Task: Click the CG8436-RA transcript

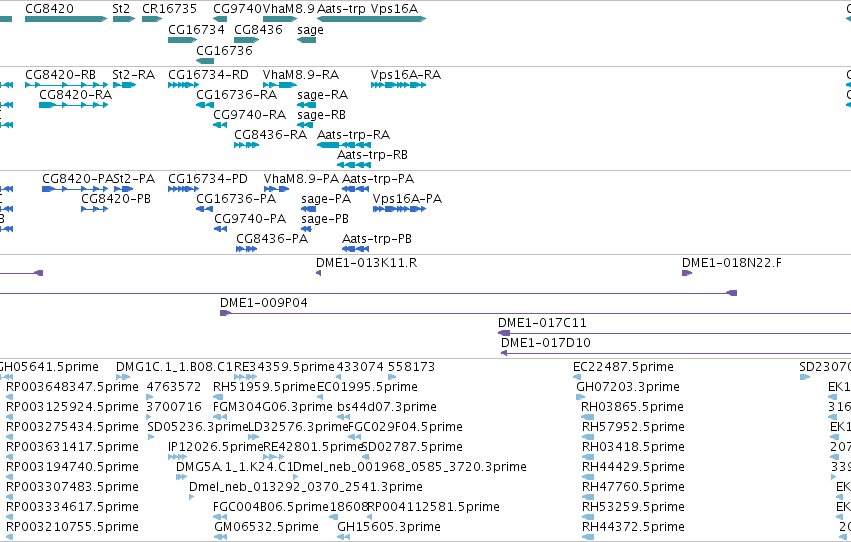Action: pyautogui.click(x=246, y=145)
